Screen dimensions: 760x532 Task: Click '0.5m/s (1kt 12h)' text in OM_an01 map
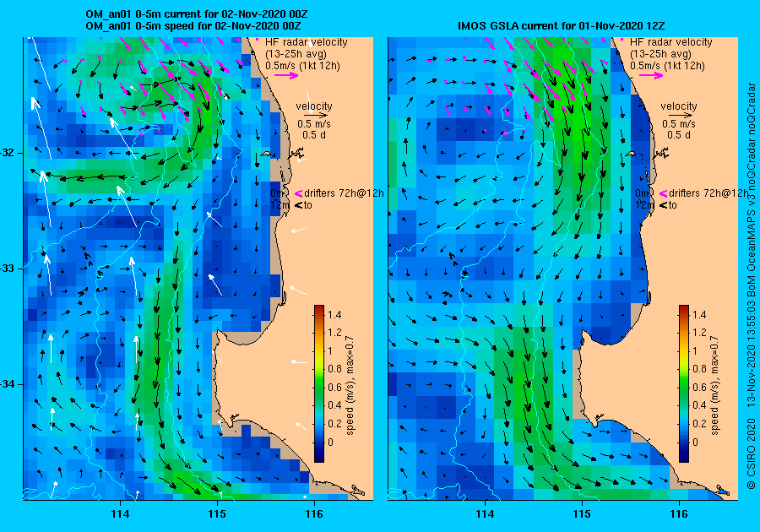(x=302, y=65)
